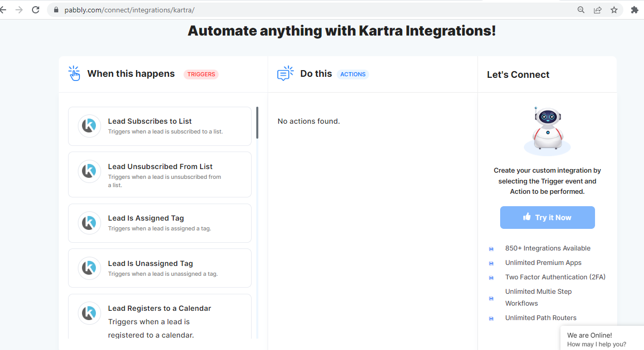The image size is (644, 350).
Task: Click 'Automate anything with Kartra Integrations!' title
Action: [342, 30]
